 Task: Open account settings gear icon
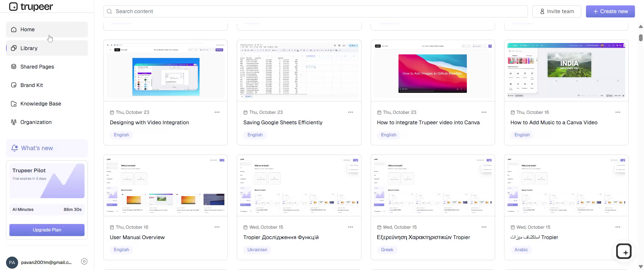point(85,262)
